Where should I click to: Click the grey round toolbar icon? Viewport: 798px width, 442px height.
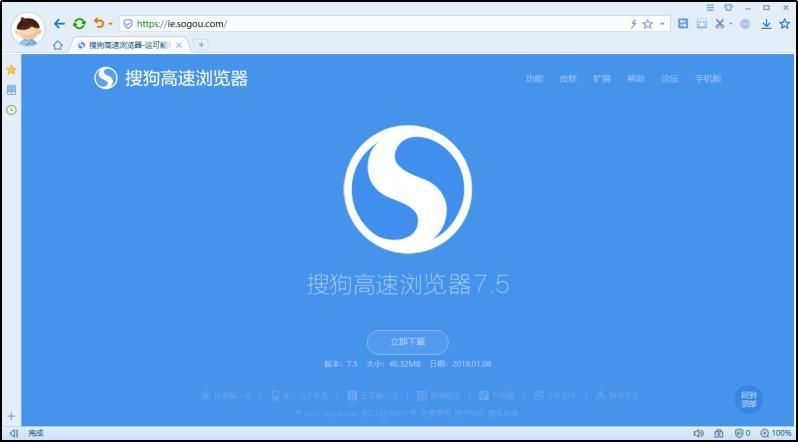coord(745,24)
